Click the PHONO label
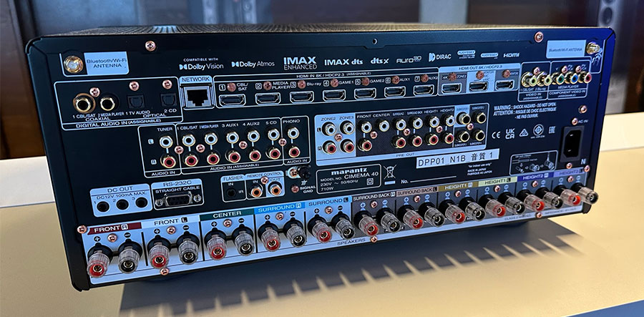Screen dimensions: 644x317 [x=292, y=122]
